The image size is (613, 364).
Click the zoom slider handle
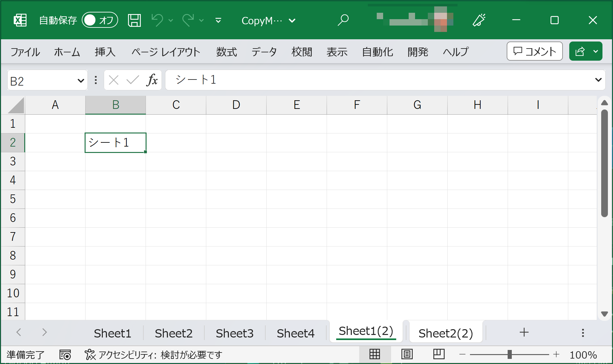(510, 354)
